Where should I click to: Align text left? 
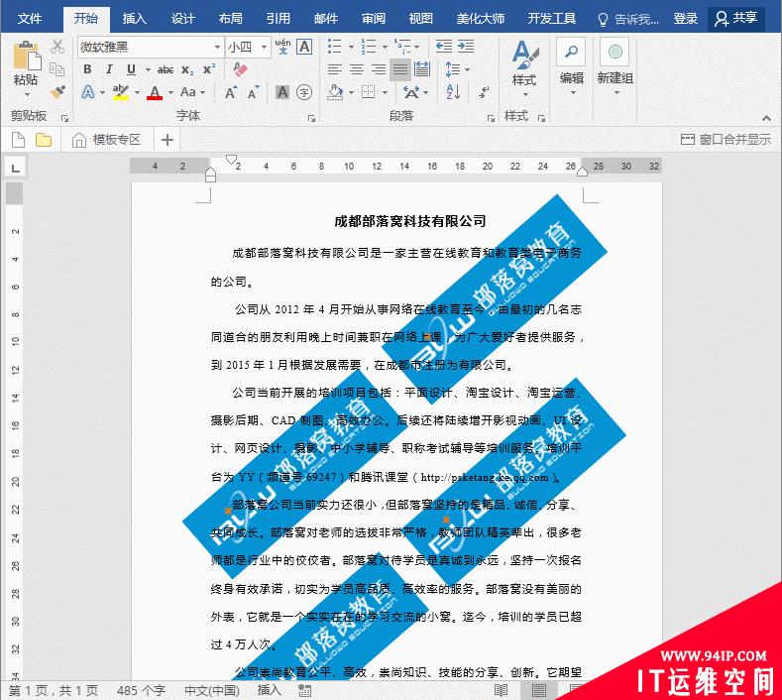(x=335, y=69)
